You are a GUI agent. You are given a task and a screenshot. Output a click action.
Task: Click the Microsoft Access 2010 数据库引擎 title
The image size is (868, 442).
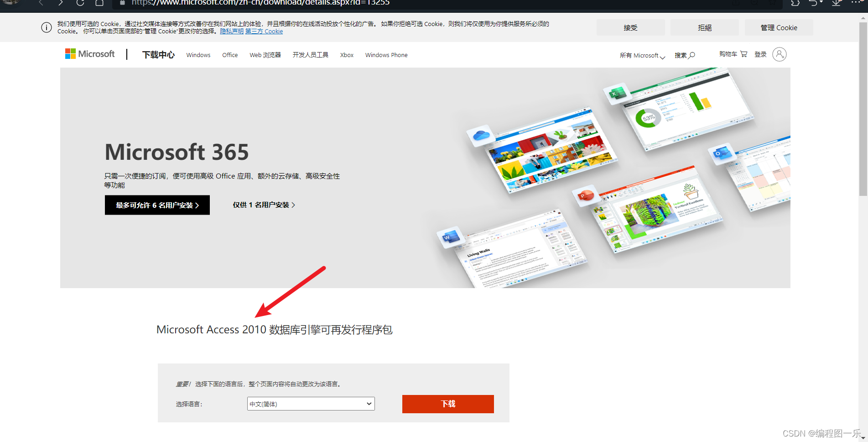coord(274,330)
